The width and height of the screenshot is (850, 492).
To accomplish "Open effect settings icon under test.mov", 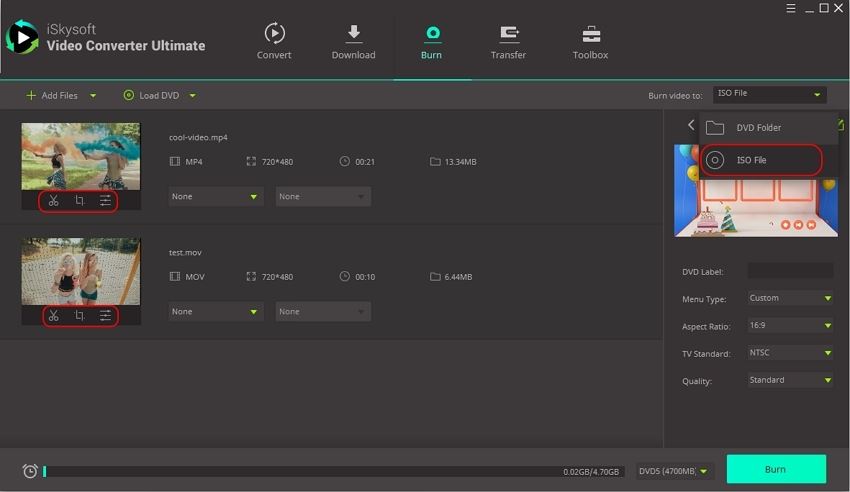I will pyautogui.click(x=105, y=316).
